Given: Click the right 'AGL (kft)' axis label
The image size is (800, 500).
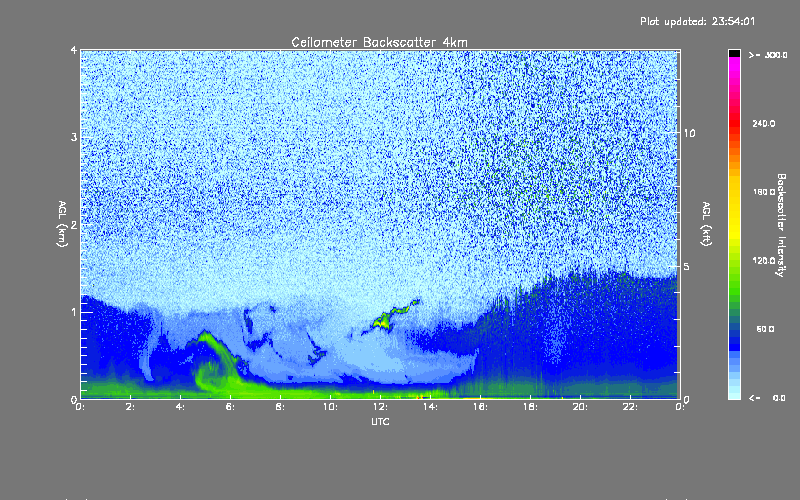Looking at the screenshot, I should 707,224.
